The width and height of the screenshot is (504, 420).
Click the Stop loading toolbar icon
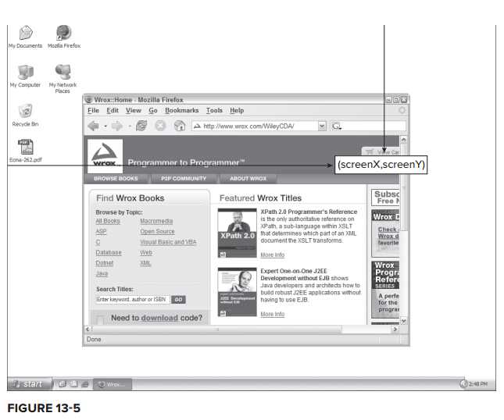tap(160, 126)
